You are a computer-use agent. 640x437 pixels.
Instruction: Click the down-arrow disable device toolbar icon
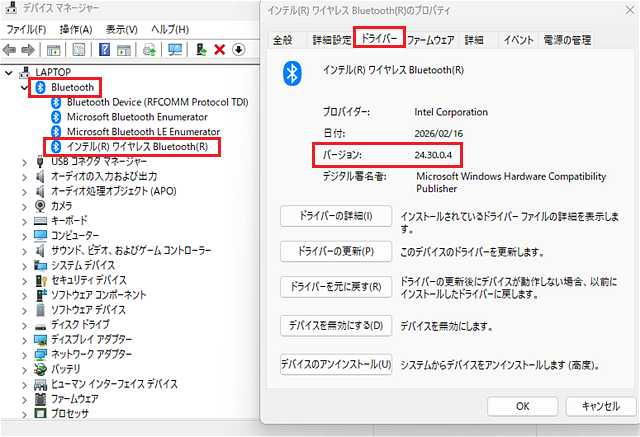click(x=238, y=50)
